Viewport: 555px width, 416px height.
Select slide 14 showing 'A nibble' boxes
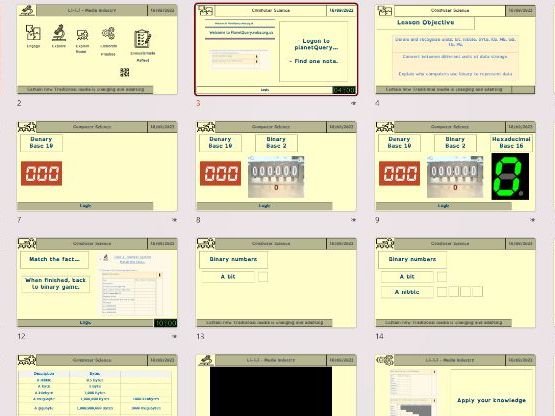click(455, 283)
